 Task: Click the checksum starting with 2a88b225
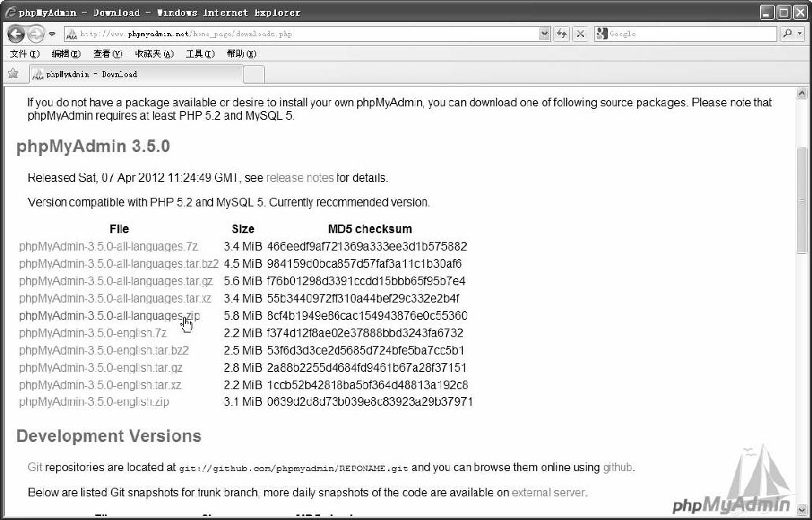pos(367,368)
